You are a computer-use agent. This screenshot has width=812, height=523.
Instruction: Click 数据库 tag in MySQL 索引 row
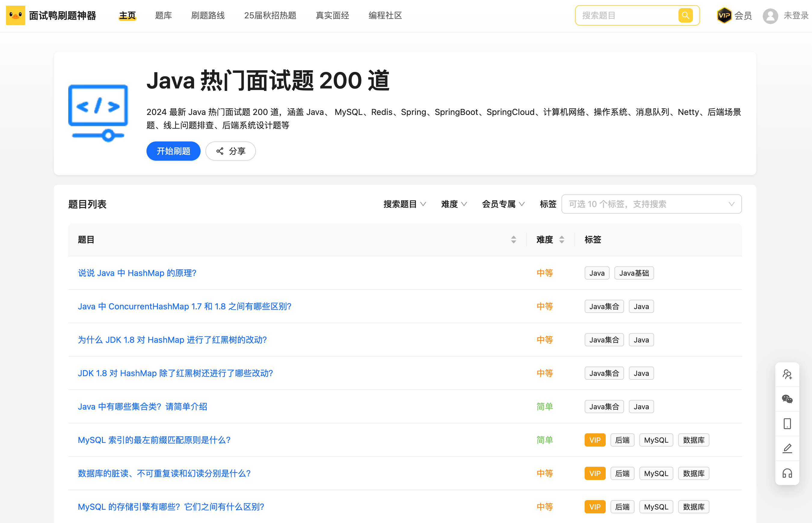[x=693, y=440]
